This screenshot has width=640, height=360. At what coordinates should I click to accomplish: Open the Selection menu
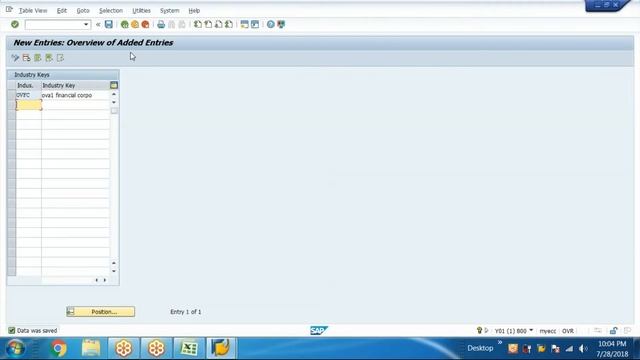pyautogui.click(x=111, y=11)
